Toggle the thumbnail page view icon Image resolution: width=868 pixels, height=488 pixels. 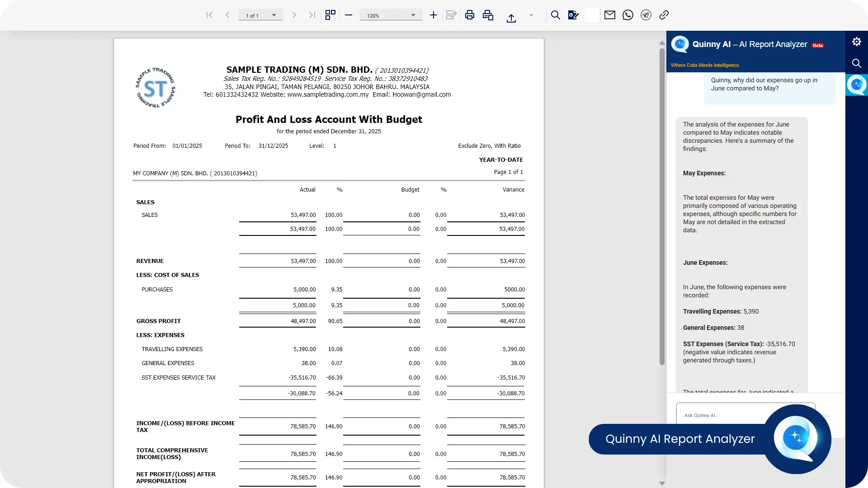coord(330,15)
